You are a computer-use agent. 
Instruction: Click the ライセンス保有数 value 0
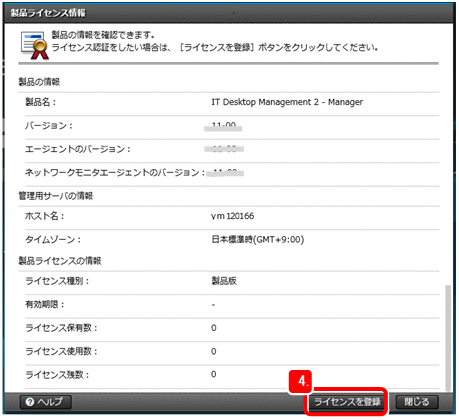click(214, 328)
